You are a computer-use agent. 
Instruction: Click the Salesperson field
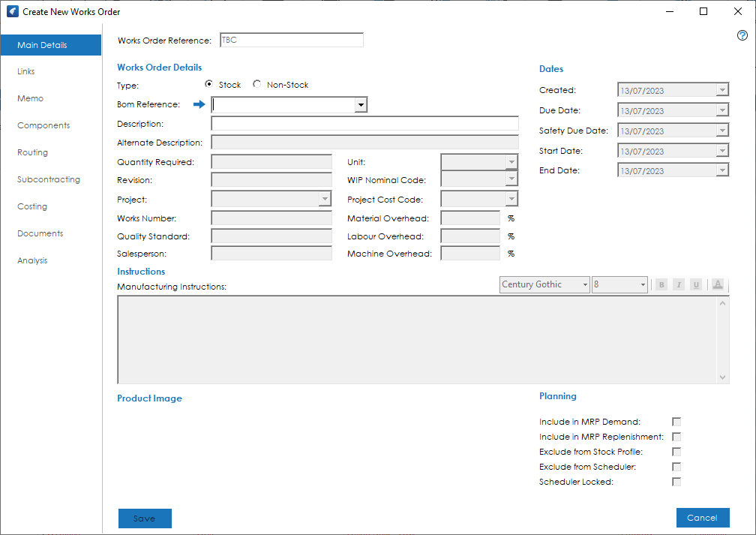click(271, 254)
